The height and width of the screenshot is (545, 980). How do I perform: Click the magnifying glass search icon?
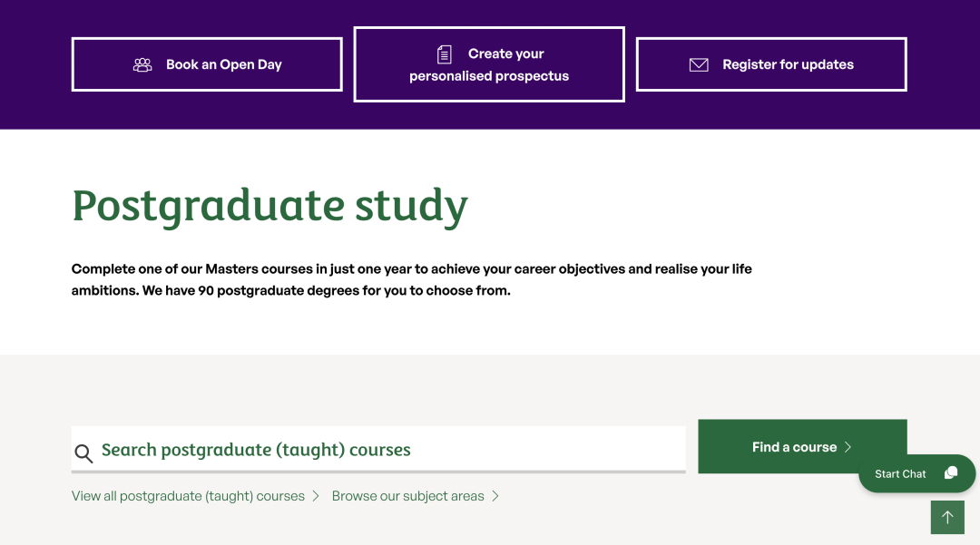[x=83, y=453]
